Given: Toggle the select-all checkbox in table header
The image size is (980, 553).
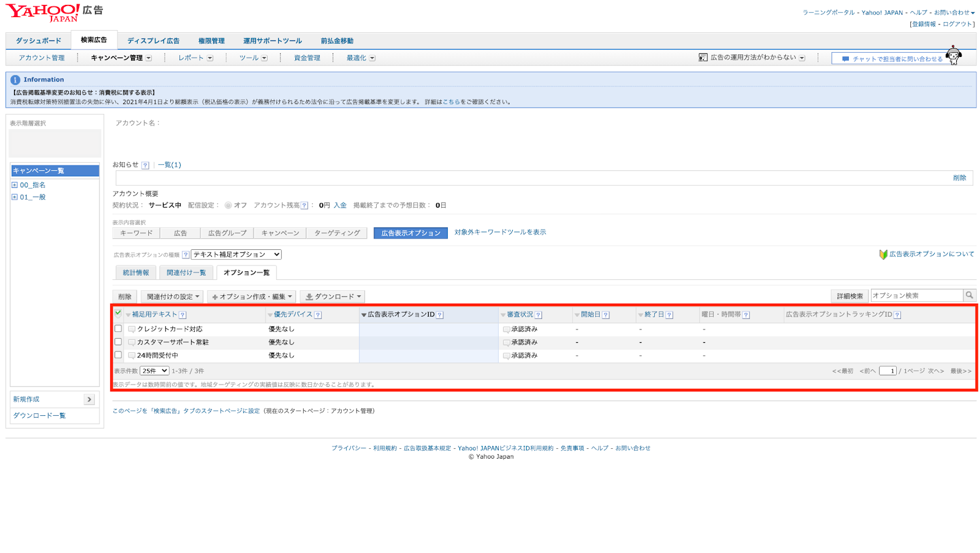Looking at the screenshot, I should pyautogui.click(x=118, y=313).
